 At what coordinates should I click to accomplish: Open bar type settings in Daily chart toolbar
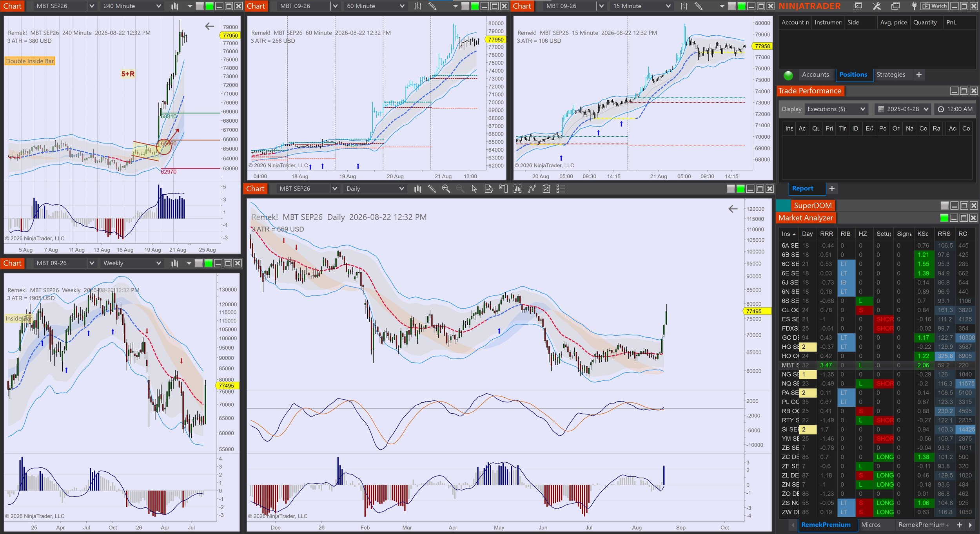(x=417, y=189)
